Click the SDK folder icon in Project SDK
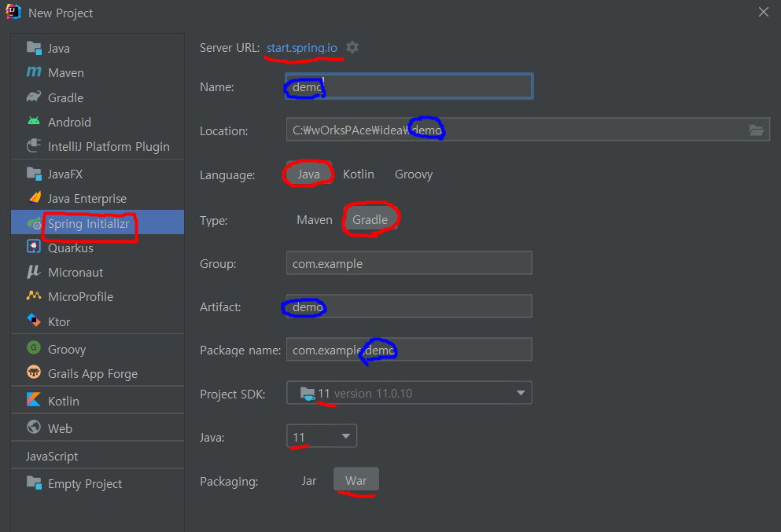Screen dimensions: 781x532 coord(308,394)
